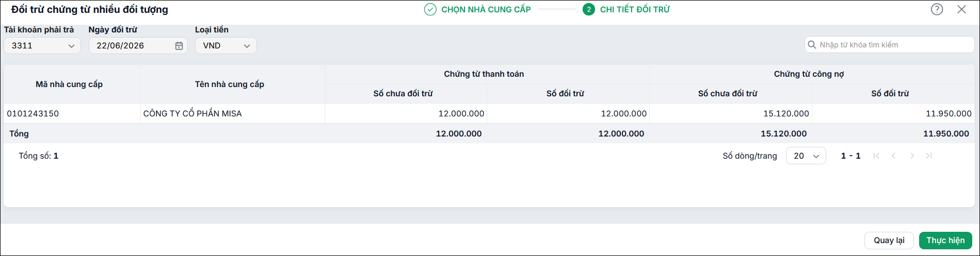
Task: Jump to the last page of results
Action: (x=929, y=156)
